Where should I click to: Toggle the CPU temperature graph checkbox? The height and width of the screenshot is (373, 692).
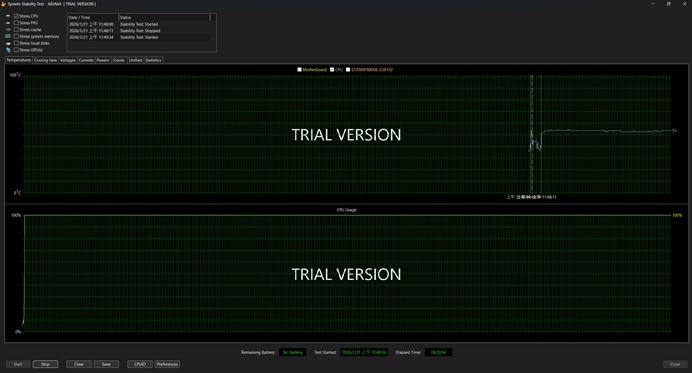tap(332, 69)
